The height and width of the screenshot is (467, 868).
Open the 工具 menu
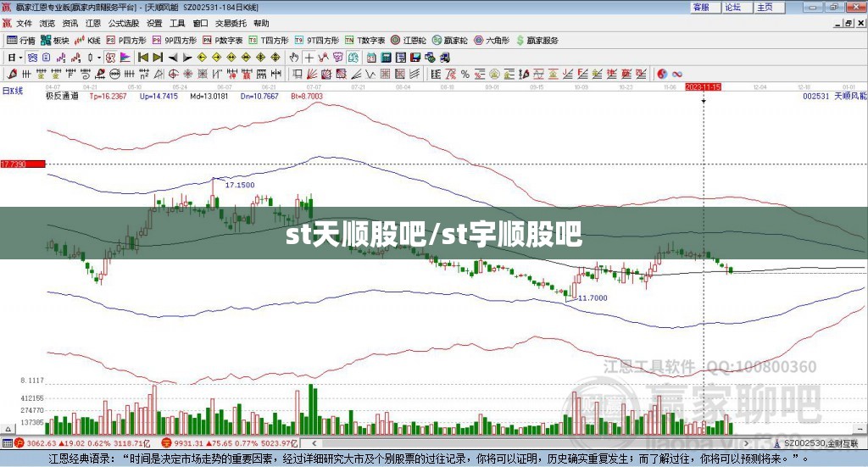click(x=177, y=23)
